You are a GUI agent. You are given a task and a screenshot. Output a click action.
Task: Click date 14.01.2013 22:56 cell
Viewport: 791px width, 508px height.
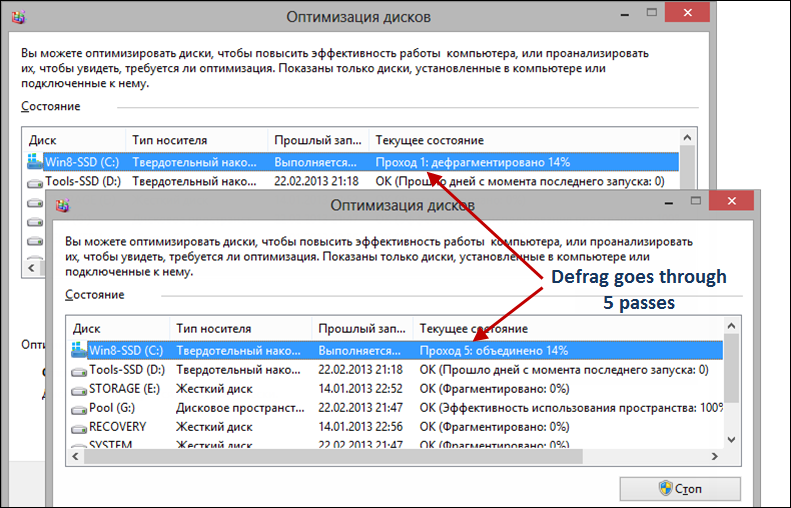(360, 427)
